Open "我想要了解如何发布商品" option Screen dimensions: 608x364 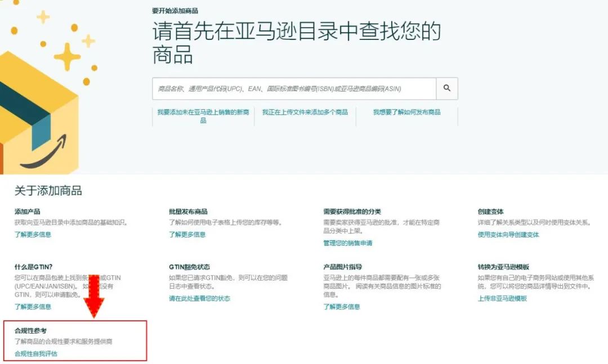pyautogui.click(x=408, y=112)
